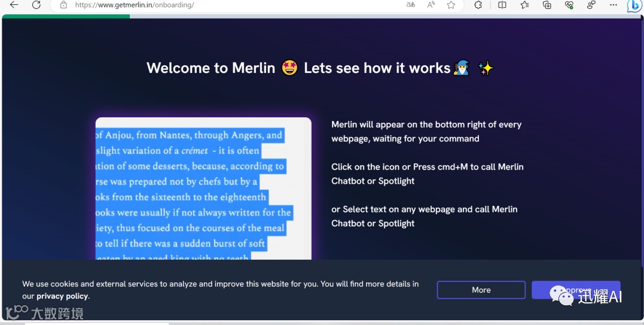This screenshot has height=325, width=644.
Task: Click the highlighted text demo image
Action: tap(203, 189)
